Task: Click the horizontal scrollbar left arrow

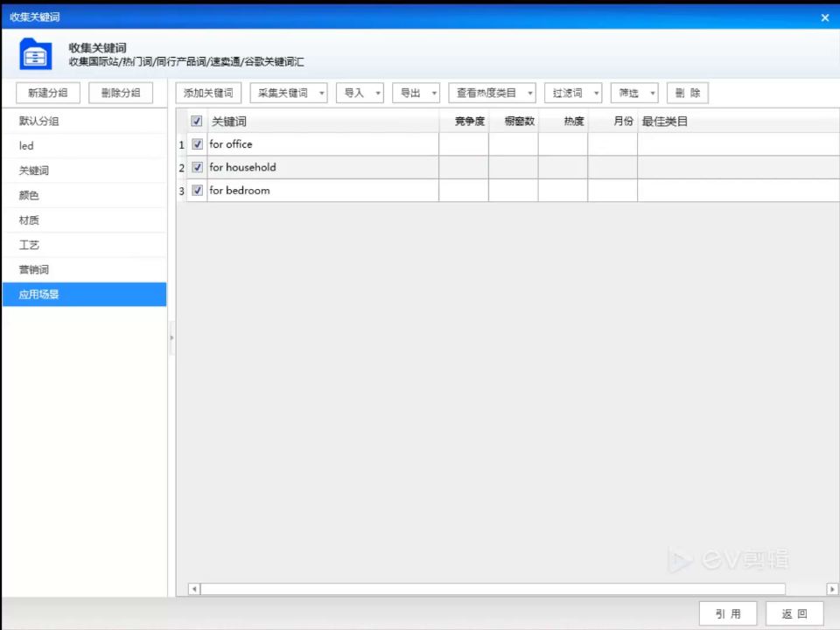Action: pos(194,589)
